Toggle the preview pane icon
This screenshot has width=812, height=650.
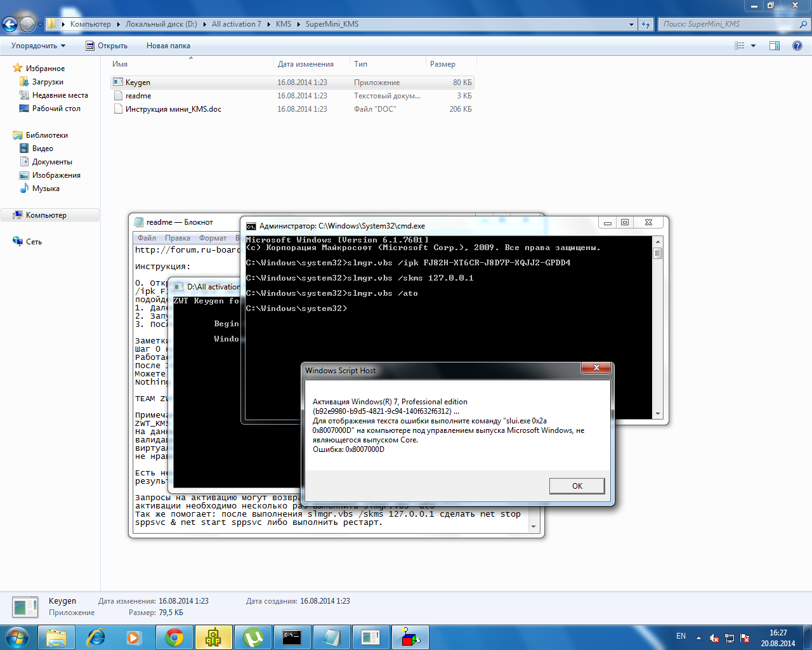click(775, 46)
